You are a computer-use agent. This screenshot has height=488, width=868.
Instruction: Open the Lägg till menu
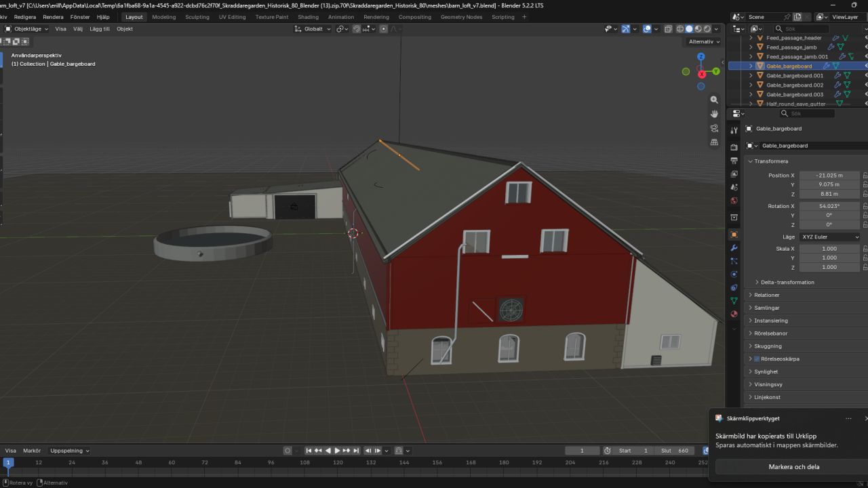[100, 29]
